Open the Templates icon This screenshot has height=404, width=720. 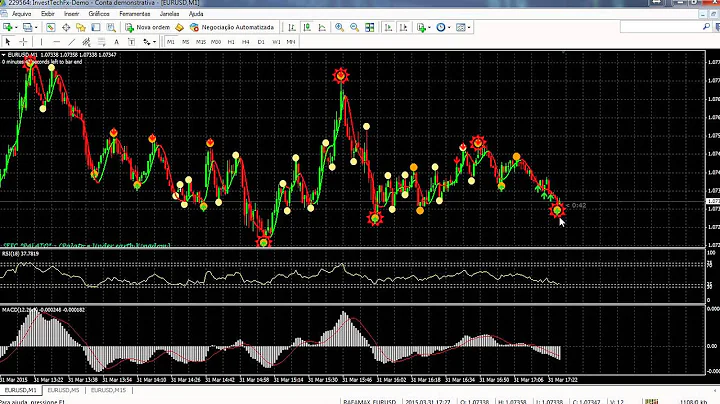click(x=461, y=28)
